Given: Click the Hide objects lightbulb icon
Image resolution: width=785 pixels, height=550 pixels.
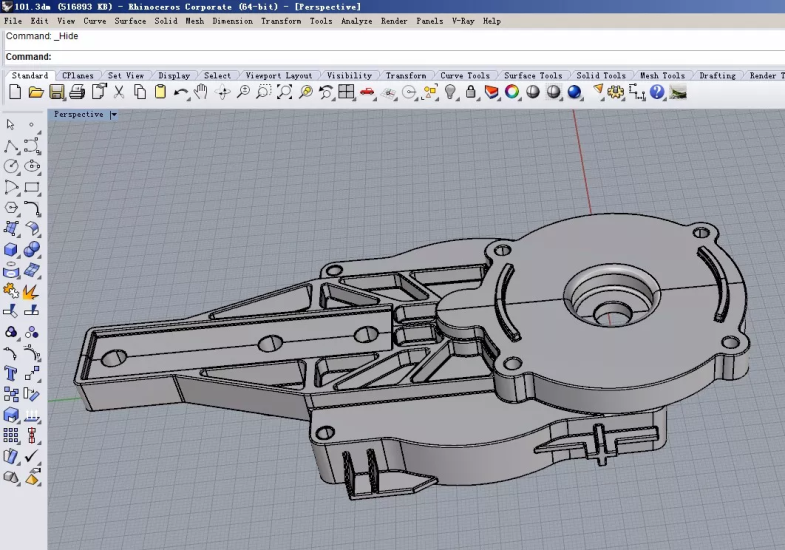Looking at the screenshot, I should 451,92.
